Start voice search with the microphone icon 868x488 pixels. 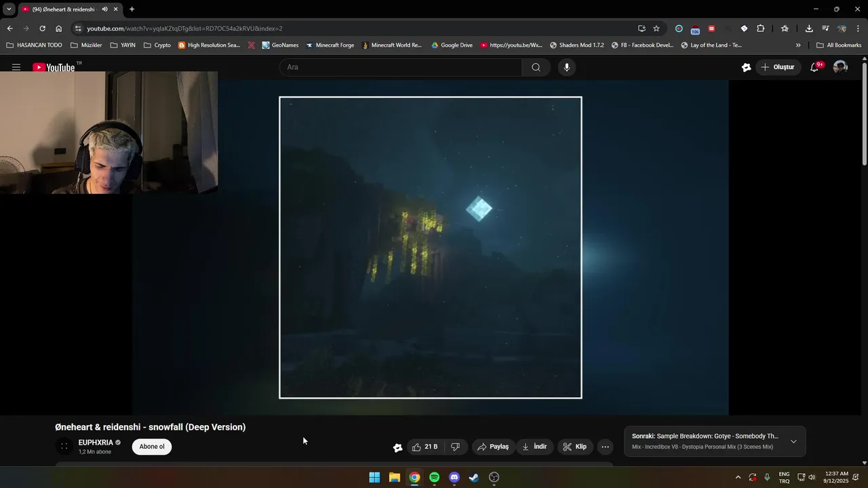pos(567,67)
